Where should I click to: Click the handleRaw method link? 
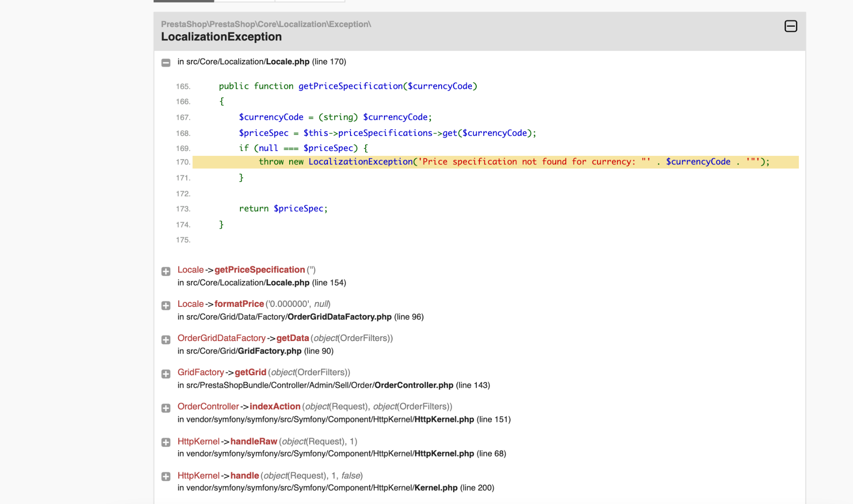[x=254, y=441]
